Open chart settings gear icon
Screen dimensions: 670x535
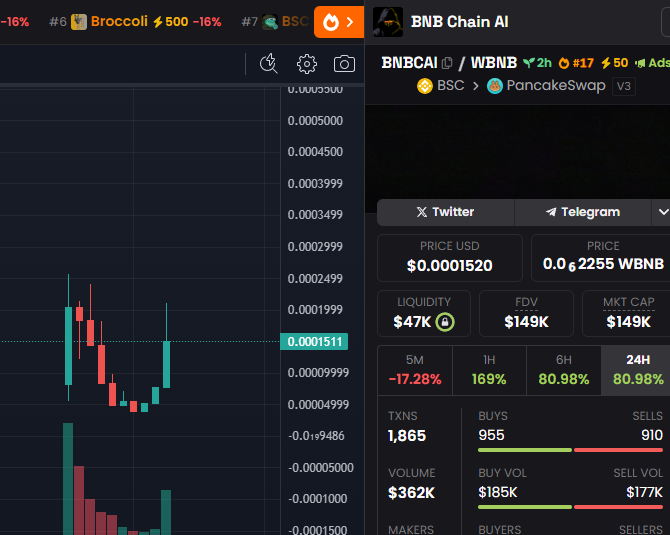click(x=307, y=64)
